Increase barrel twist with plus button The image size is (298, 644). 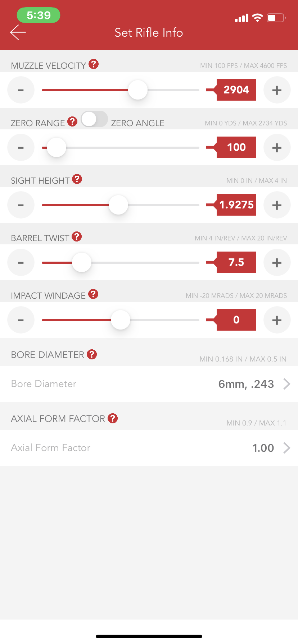277,262
